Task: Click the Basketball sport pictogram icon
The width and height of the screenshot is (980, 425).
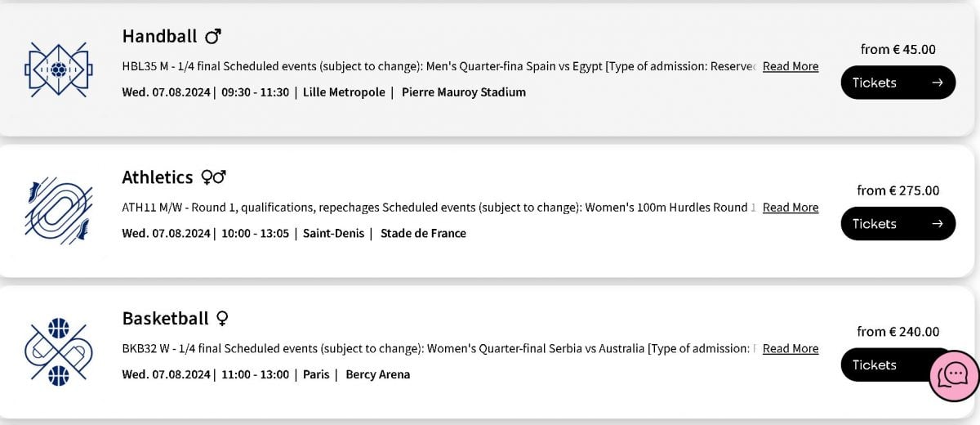Action: [58, 352]
